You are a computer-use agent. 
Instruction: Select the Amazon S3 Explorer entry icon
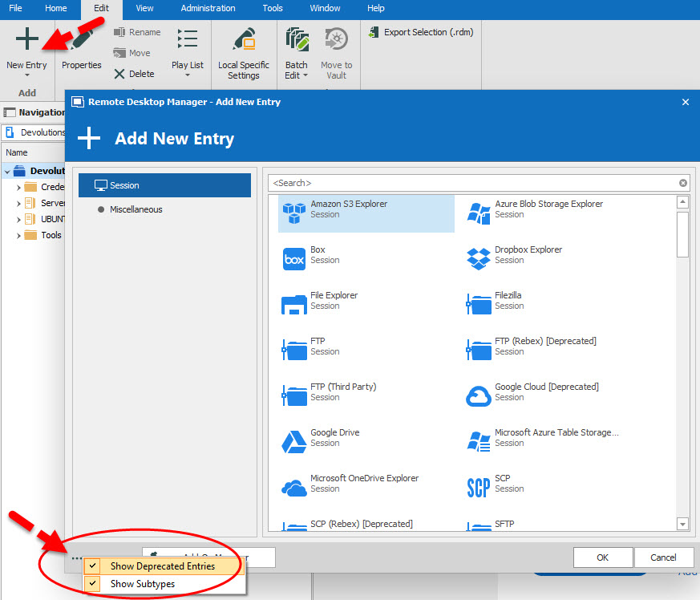pyautogui.click(x=294, y=213)
